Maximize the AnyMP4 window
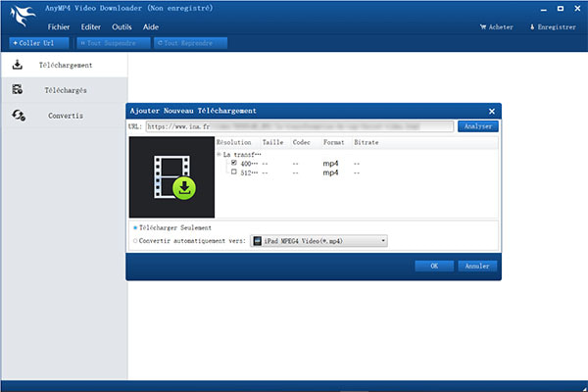588x392 pixels. pos(561,9)
